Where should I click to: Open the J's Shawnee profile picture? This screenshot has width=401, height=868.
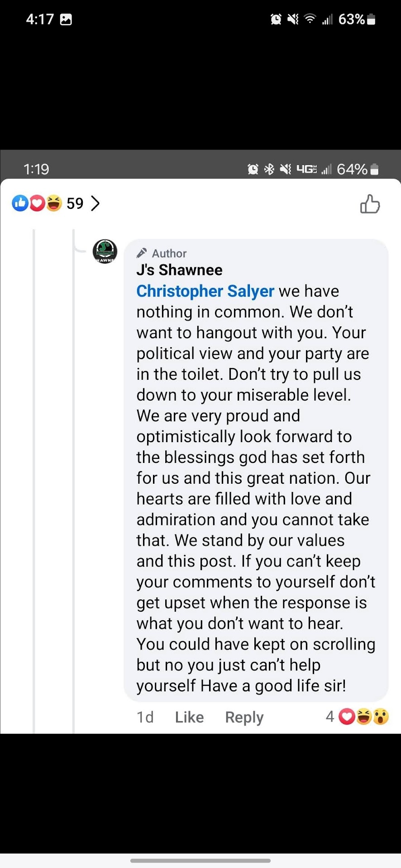click(x=105, y=251)
